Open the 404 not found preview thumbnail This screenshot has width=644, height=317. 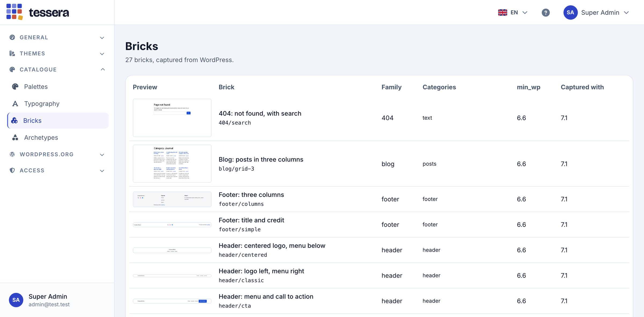tap(172, 118)
